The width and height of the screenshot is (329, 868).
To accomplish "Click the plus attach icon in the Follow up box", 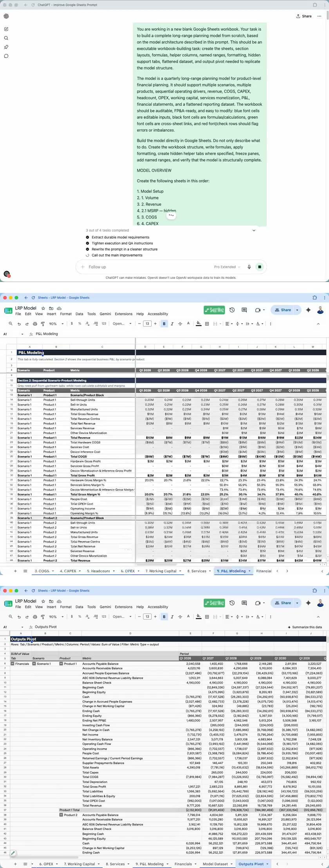I will (83, 267).
